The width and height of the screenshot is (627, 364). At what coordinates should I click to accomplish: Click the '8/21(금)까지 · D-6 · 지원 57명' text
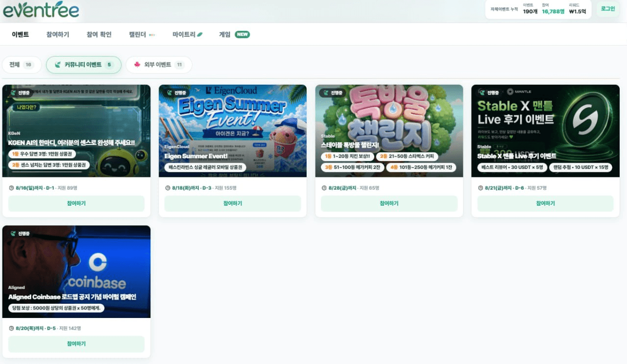tap(516, 188)
